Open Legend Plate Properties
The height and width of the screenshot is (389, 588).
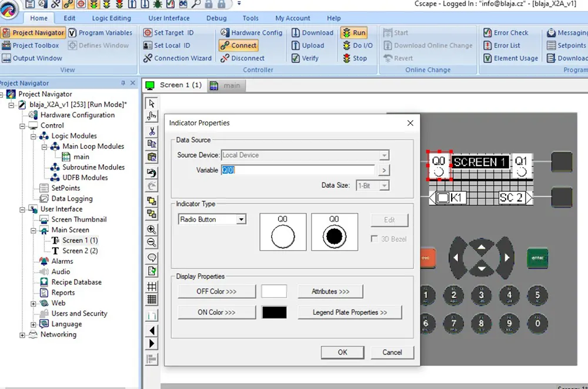point(350,312)
